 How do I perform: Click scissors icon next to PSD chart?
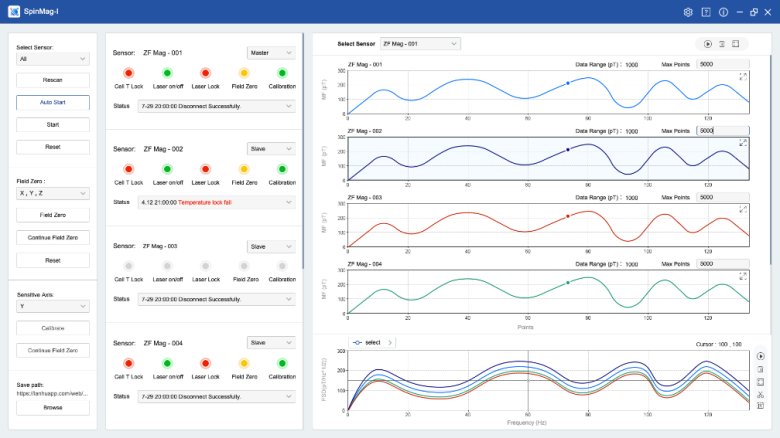(761, 396)
